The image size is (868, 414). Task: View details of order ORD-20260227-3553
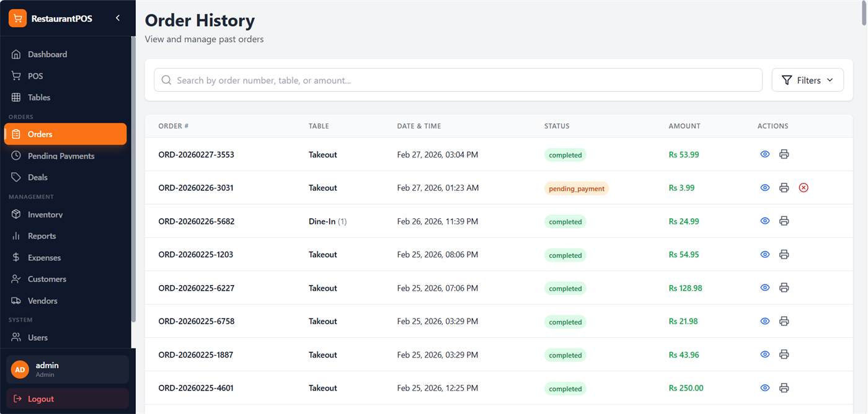[x=765, y=154]
